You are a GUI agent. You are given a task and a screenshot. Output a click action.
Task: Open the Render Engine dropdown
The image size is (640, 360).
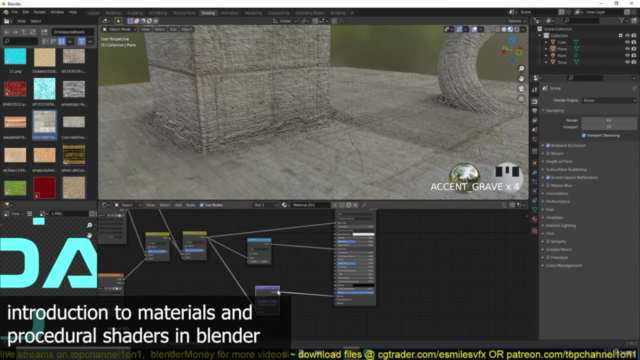point(609,100)
